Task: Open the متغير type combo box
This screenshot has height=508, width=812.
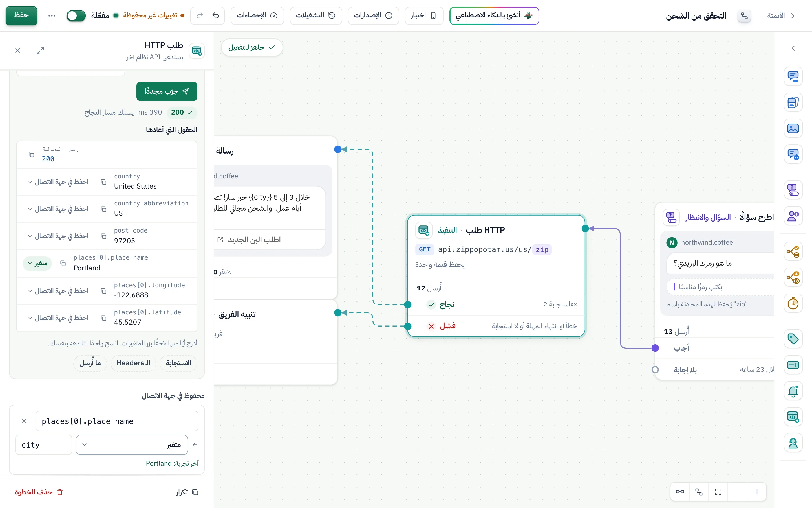Action: [132, 445]
